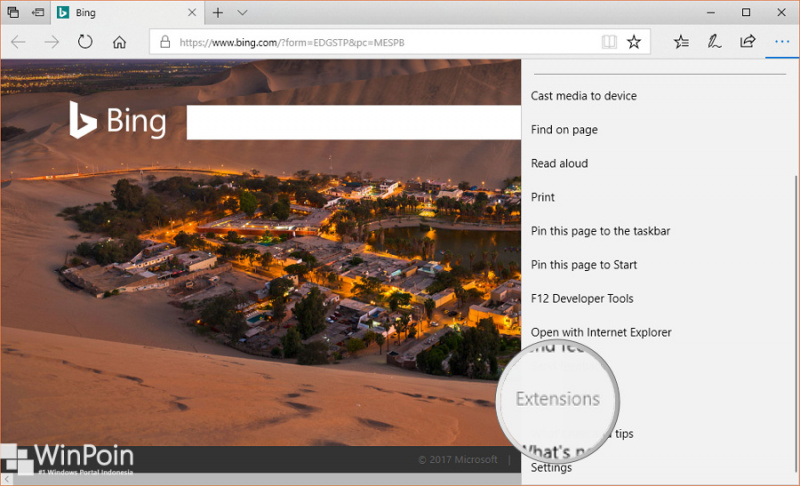800x486 pixels.
Task: Choose Pin this page to Start
Action: click(x=584, y=265)
